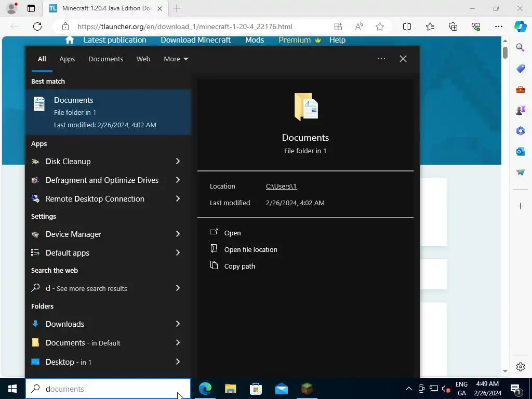Add this page to favorites
Image resolution: width=532 pixels, height=399 pixels.
380,26
